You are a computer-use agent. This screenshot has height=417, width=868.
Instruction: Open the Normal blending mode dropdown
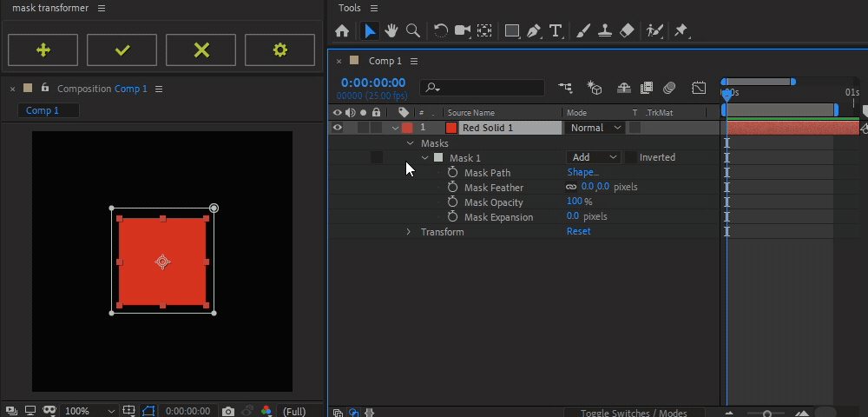[x=595, y=128]
